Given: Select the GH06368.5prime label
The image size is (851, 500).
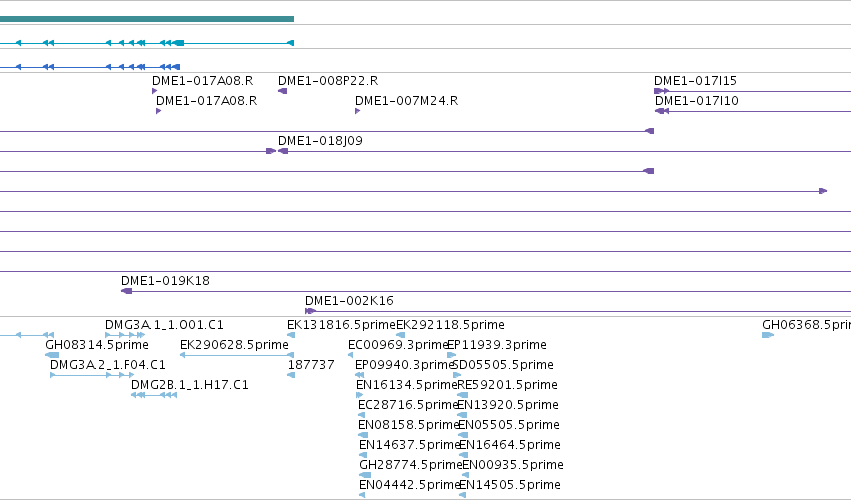Looking at the screenshot, I should pos(806,325).
